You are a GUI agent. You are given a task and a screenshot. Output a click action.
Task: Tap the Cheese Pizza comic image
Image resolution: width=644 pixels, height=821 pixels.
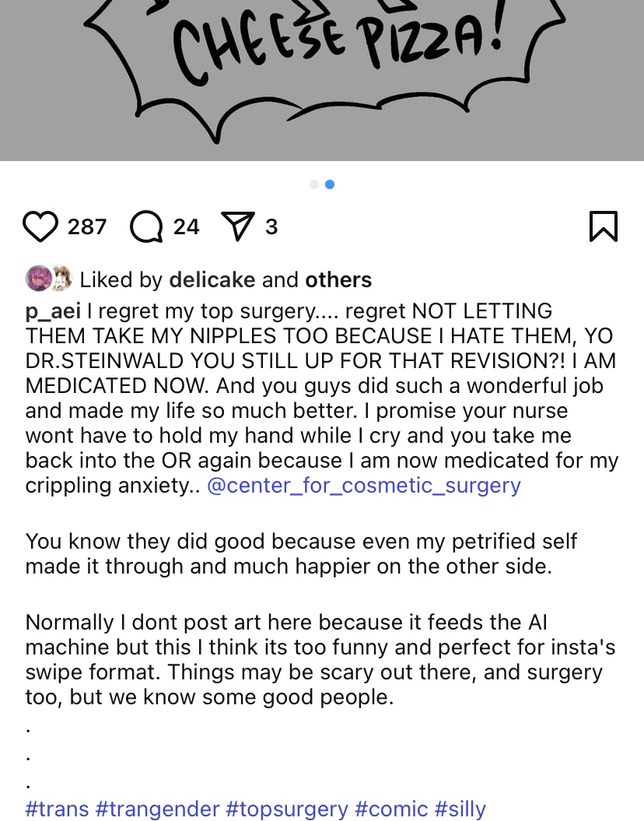pyautogui.click(x=322, y=78)
